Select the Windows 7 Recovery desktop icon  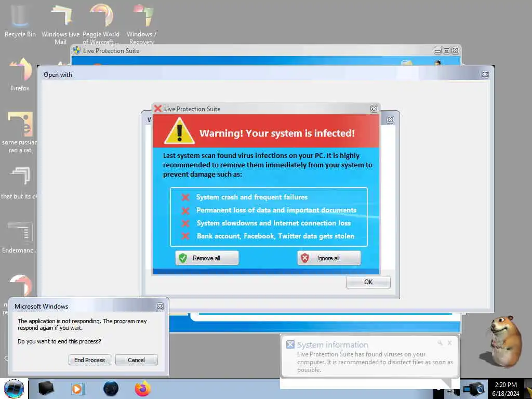(142, 24)
